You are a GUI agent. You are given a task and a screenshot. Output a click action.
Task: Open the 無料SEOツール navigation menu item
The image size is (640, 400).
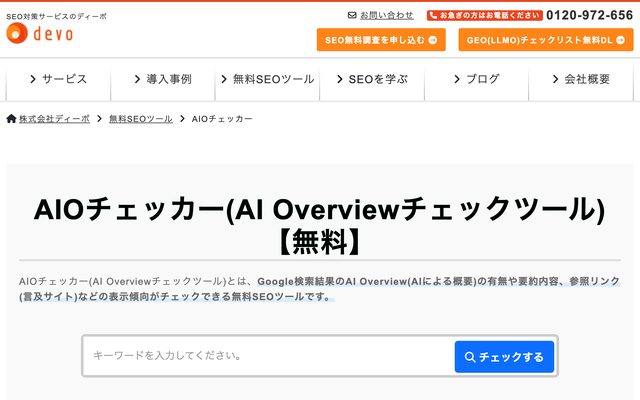tap(267, 79)
